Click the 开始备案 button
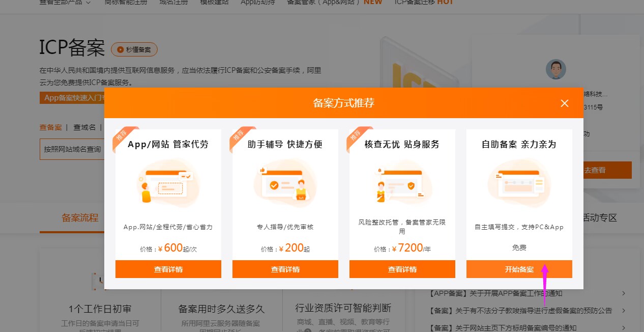 click(x=519, y=269)
